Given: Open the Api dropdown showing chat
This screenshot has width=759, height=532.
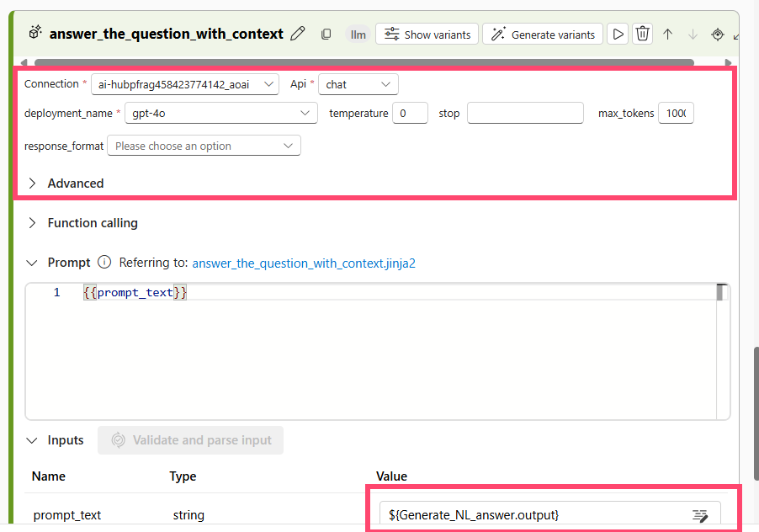Looking at the screenshot, I should coord(358,84).
